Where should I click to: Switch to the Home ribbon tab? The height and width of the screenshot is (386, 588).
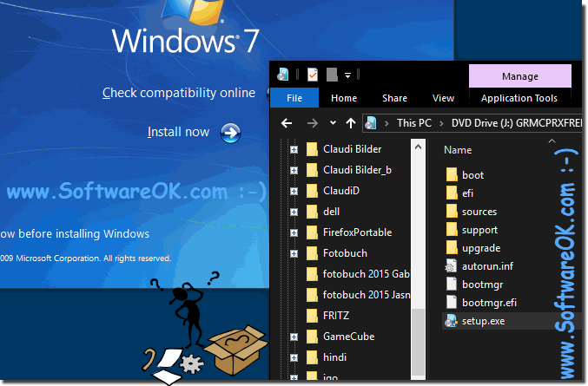343,98
